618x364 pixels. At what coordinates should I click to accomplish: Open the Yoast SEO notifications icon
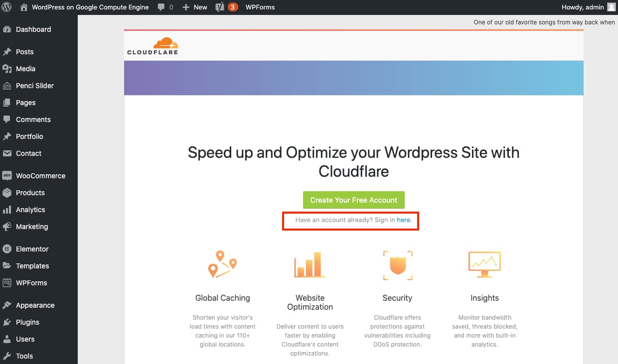coord(226,7)
